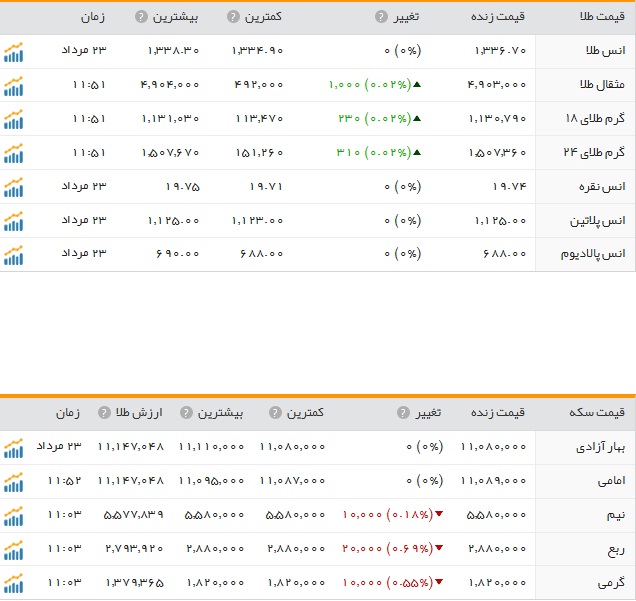This screenshot has height=601, width=636.
Task: Open chart icon for گرمی coin row
Action: pos(13,584)
